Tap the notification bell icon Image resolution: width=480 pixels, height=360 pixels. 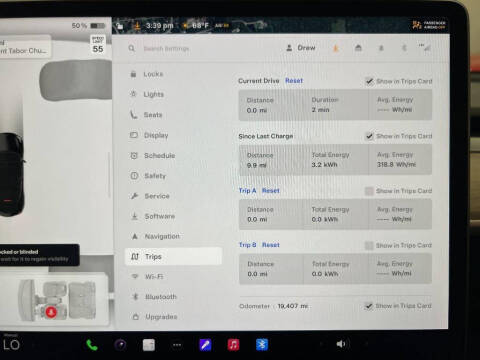tap(381, 49)
